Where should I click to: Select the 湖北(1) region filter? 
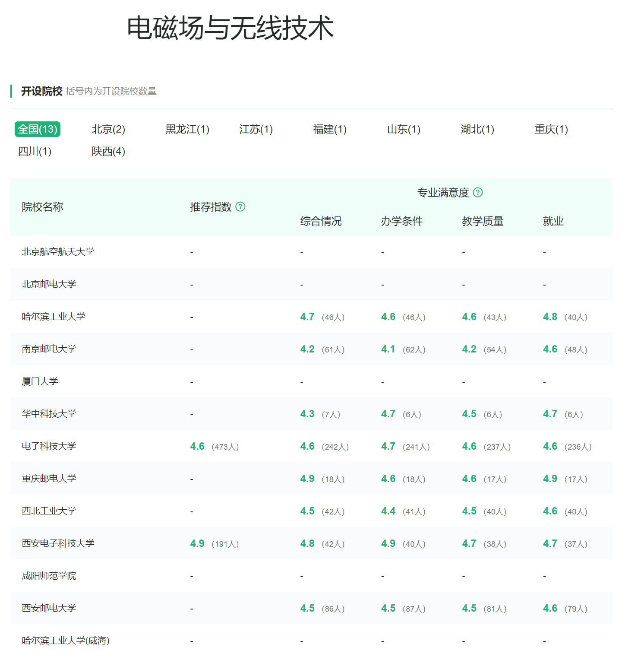[x=477, y=129]
